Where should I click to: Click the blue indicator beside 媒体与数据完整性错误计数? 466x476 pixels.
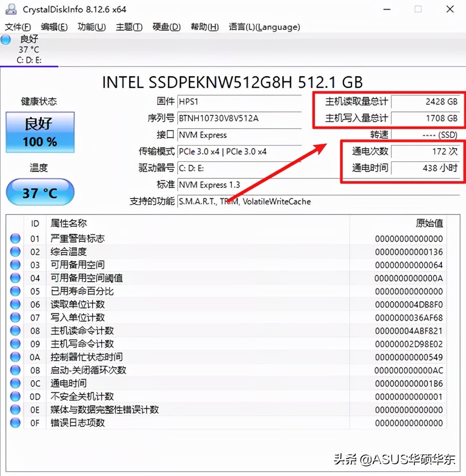click(15, 410)
